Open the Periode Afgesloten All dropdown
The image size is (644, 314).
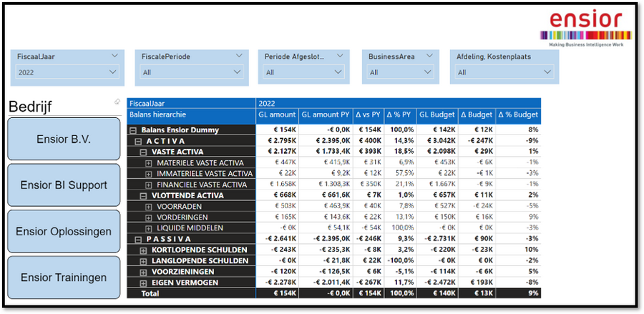click(x=304, y=72)
